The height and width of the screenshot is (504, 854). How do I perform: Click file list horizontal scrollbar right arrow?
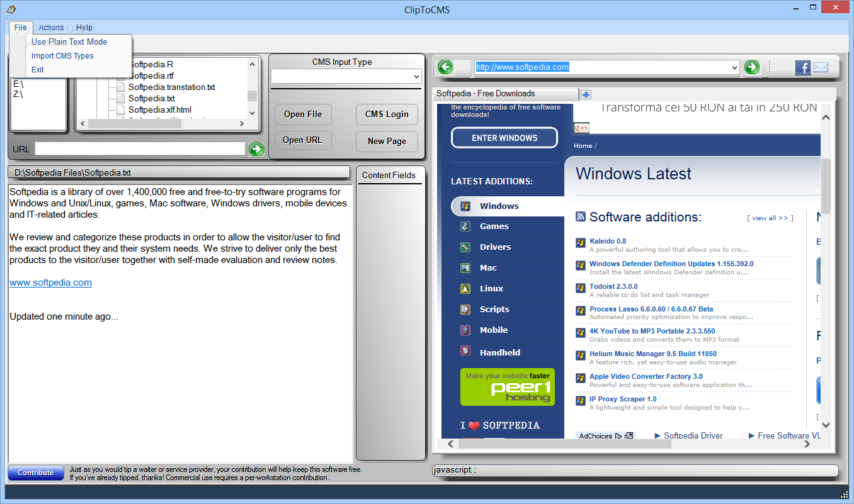coord(241,123)
